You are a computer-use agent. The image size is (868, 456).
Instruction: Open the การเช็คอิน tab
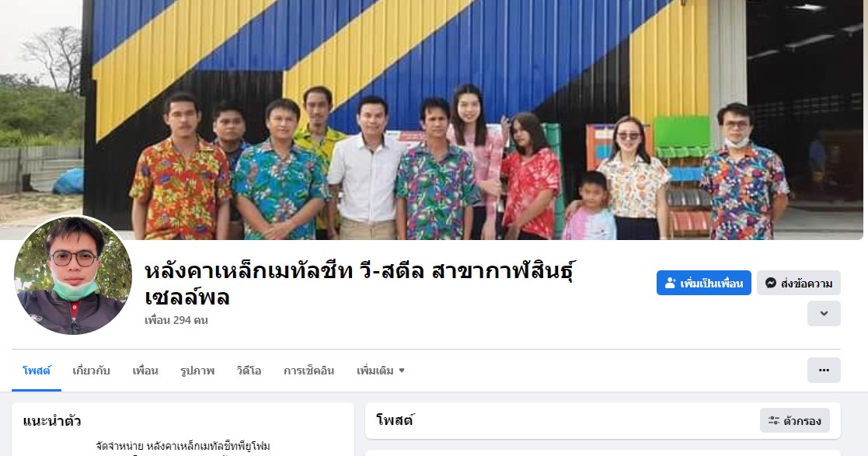(309, 371)
